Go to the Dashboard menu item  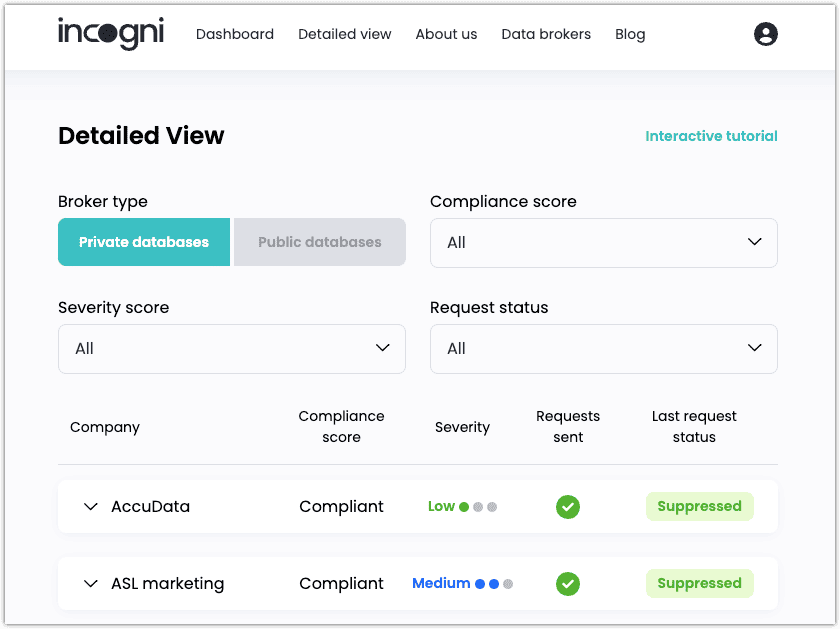pos(235,34)
